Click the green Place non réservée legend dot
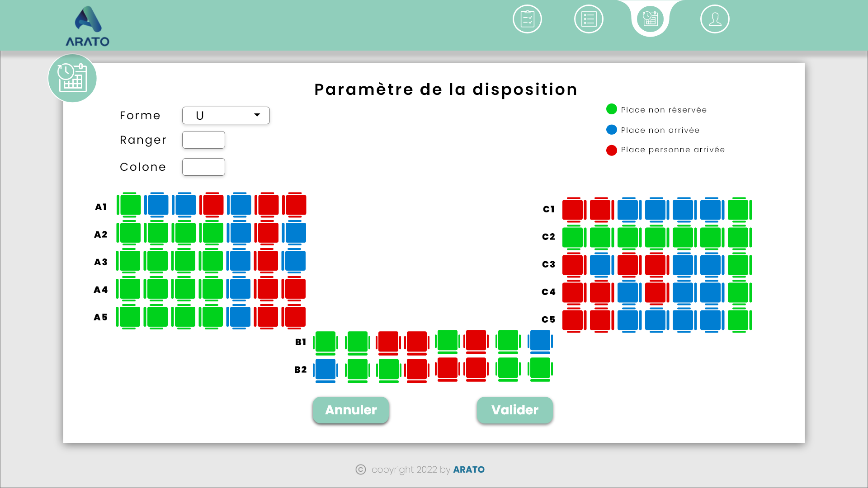Image resolution: width=868 pixels, height=488 pixels. 611,109
